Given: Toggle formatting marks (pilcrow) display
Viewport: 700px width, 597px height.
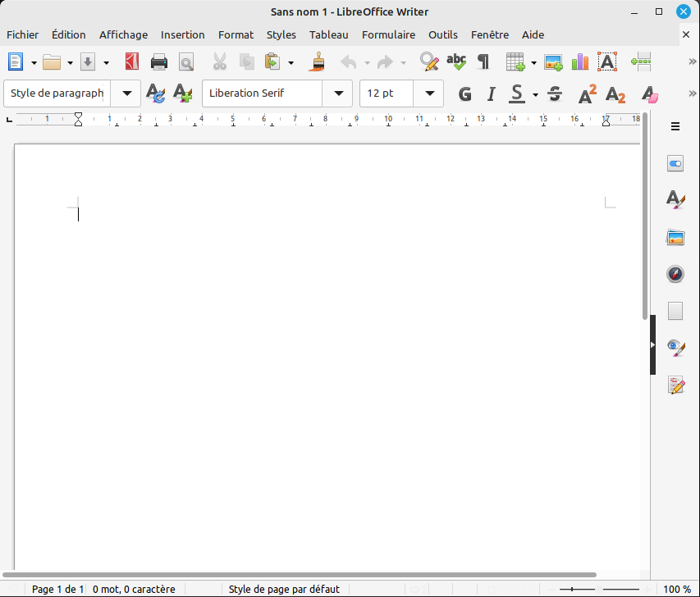Looking at the screenshot, I should pos(483,62).
